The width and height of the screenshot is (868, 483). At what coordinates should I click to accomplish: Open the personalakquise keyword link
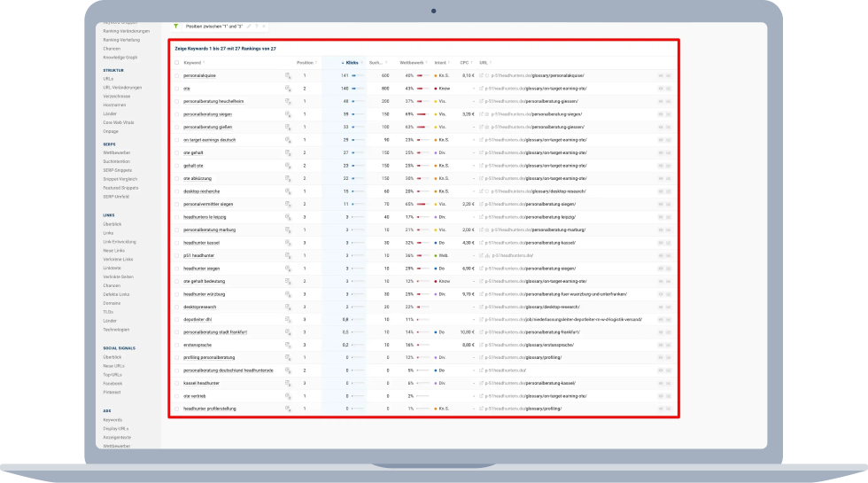[x=200, y=76]
